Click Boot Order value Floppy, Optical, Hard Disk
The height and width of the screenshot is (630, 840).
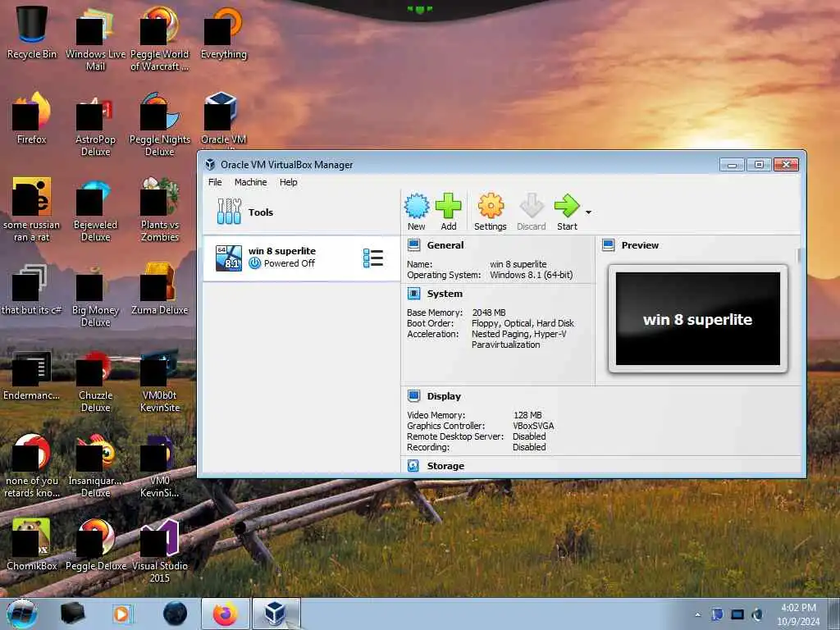coord(523,323)
